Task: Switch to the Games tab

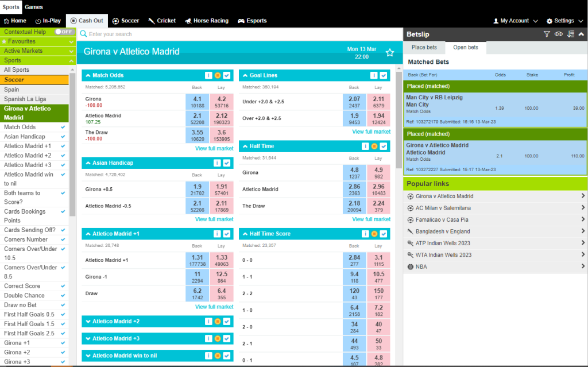Action: pos(34,7)
